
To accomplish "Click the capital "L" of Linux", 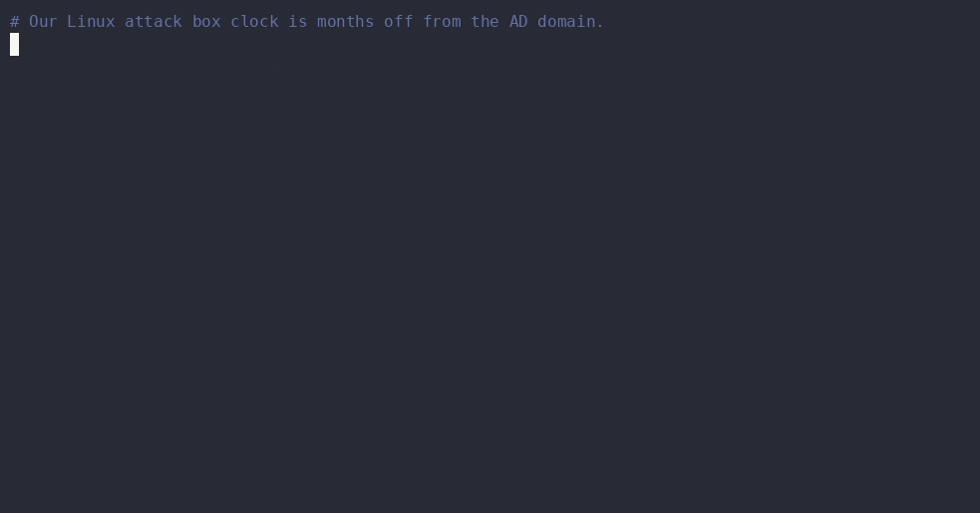I will click(72, 22).
